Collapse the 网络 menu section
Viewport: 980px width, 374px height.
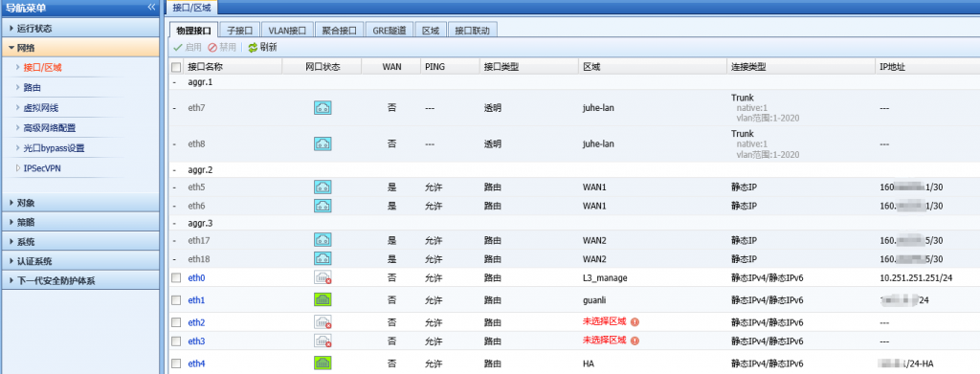click(80, 48)
